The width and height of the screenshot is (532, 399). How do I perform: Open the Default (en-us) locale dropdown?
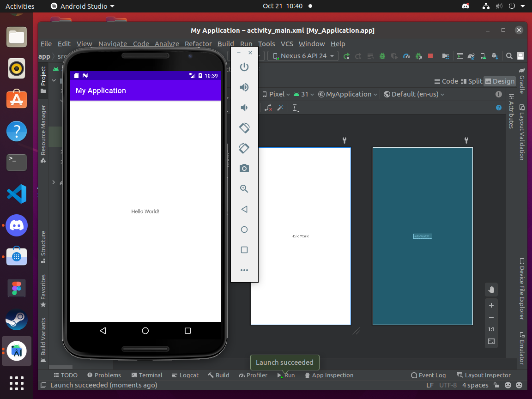click(x=414, y=94)
